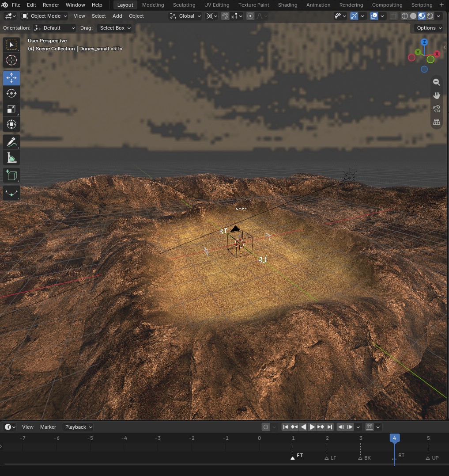Open Playback dropdown in timeline
The width and height of the screenshot is (449, 476).
pyautogui.click(x=78, y=427)
